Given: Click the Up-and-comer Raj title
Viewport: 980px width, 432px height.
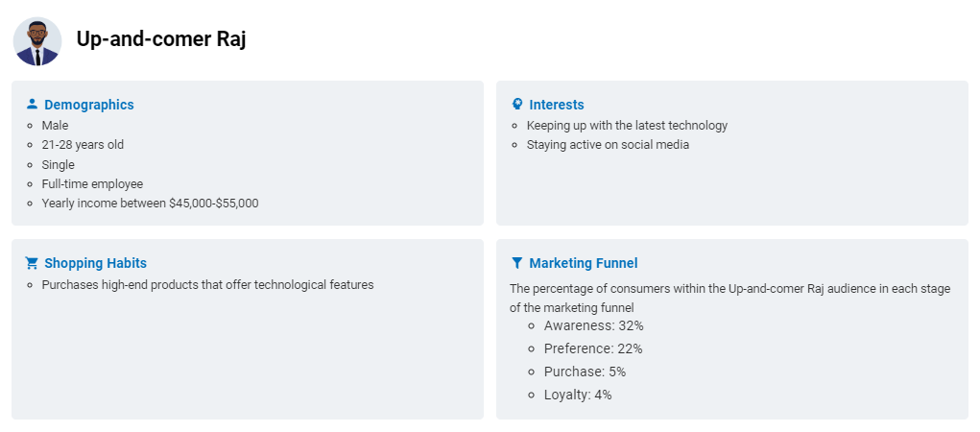Looking at the screenshot, I should click(161, 39).
